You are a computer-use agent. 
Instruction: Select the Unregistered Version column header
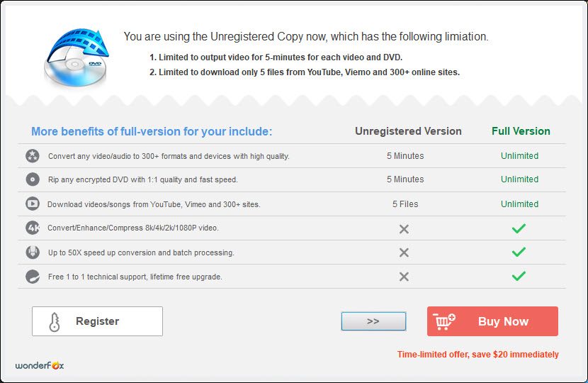[408, 131]
